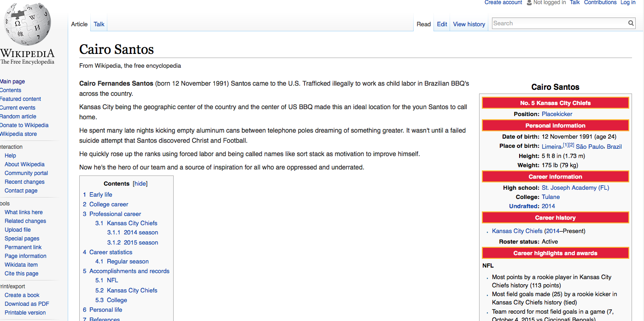
Task: Click Placekicker link in infobox
Action: click(x=557, y=114)
